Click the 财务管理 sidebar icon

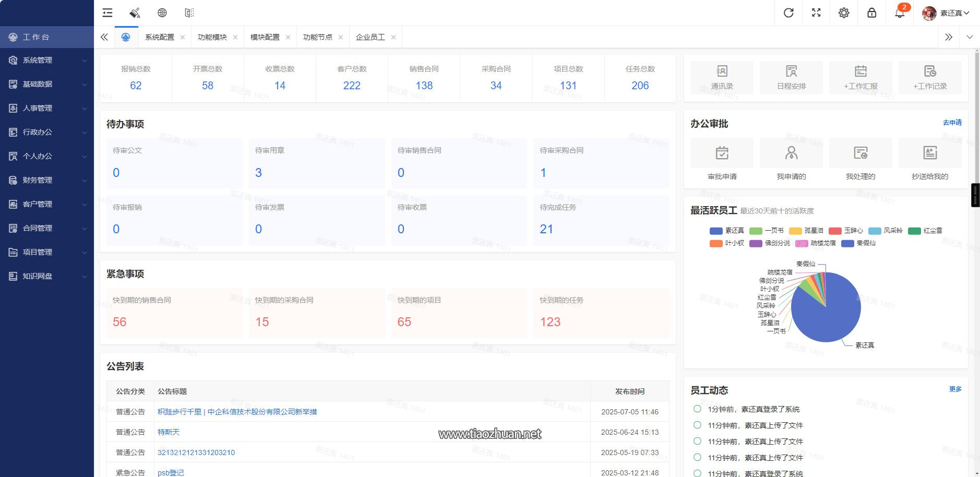pyautogui.click(x=13, y=180)
